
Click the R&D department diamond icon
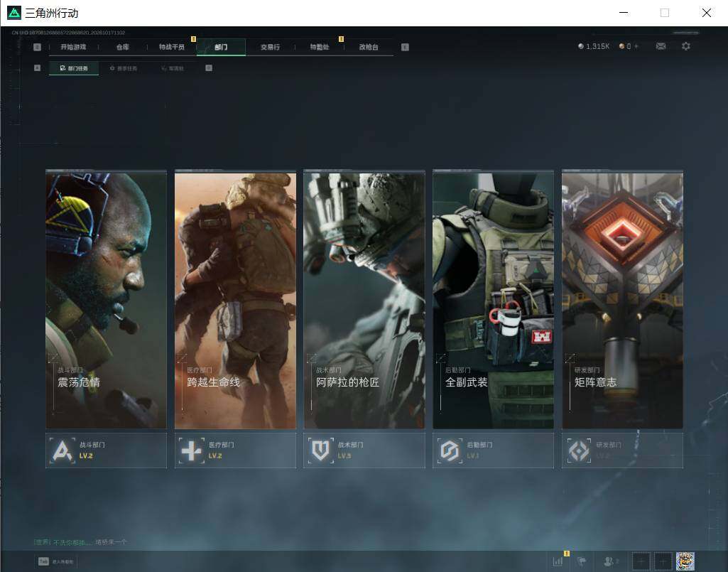click(579, 450)
